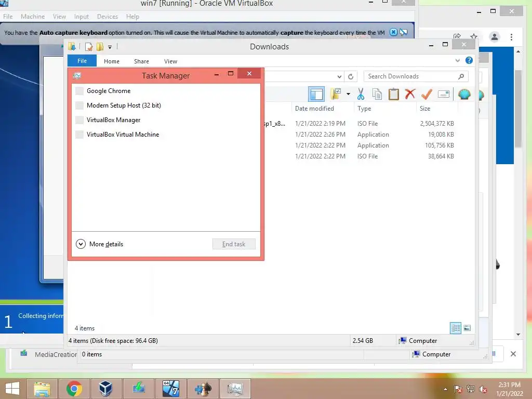
Task: Select the 2,504,372 KB ISO file row
Action: coord(361,124)
